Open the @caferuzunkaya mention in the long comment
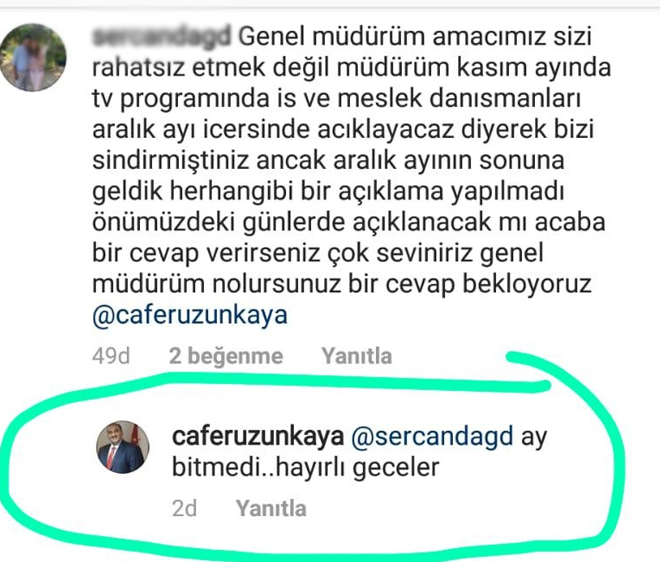 [190, 315]
